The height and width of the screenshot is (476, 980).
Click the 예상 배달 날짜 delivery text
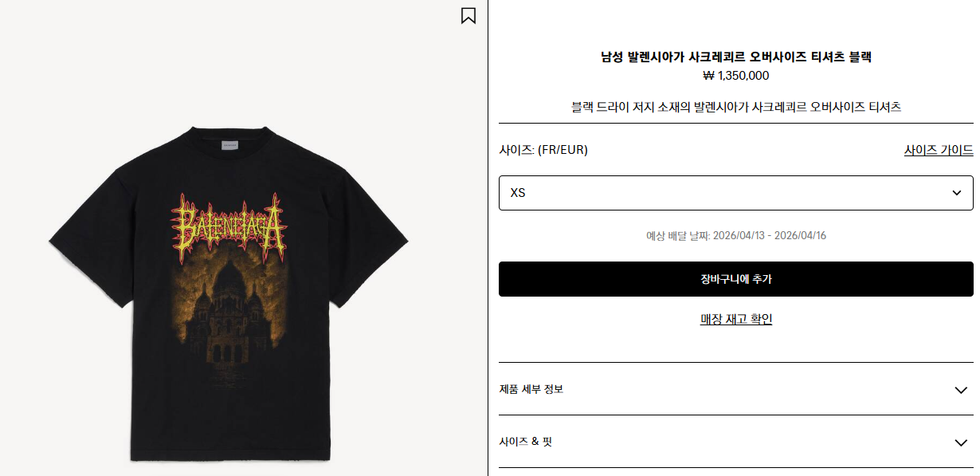pos(736,236)
